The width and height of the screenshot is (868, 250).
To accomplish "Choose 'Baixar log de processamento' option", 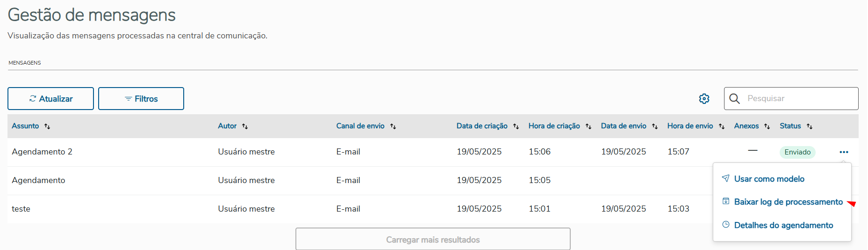I will (x=788, y=202).
